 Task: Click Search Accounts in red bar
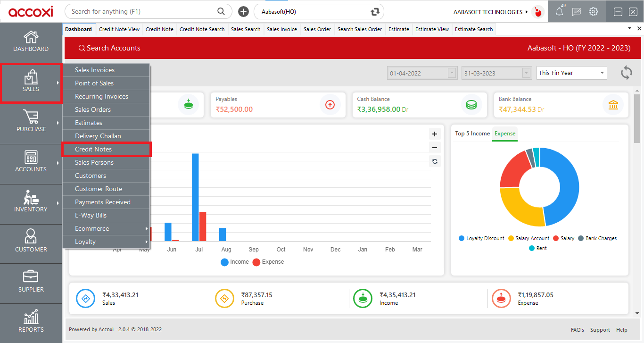[109, 48]
